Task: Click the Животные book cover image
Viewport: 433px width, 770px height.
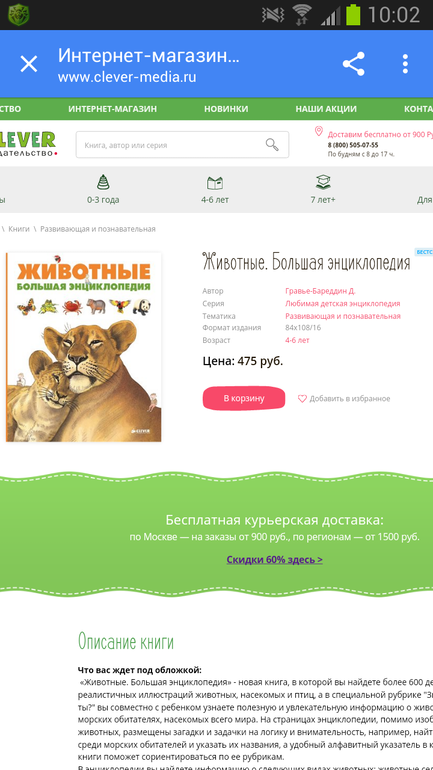Action: coord(83,347)
